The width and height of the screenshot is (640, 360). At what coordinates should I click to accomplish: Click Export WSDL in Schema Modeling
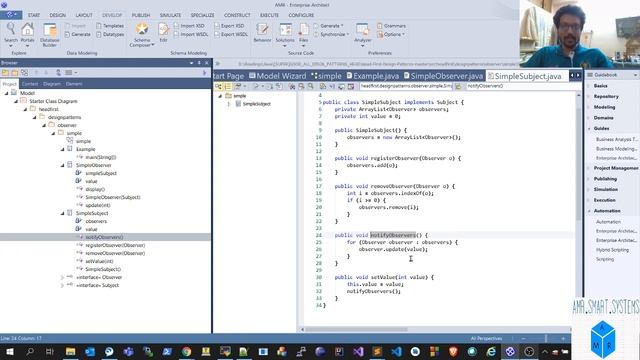[231, 34]
